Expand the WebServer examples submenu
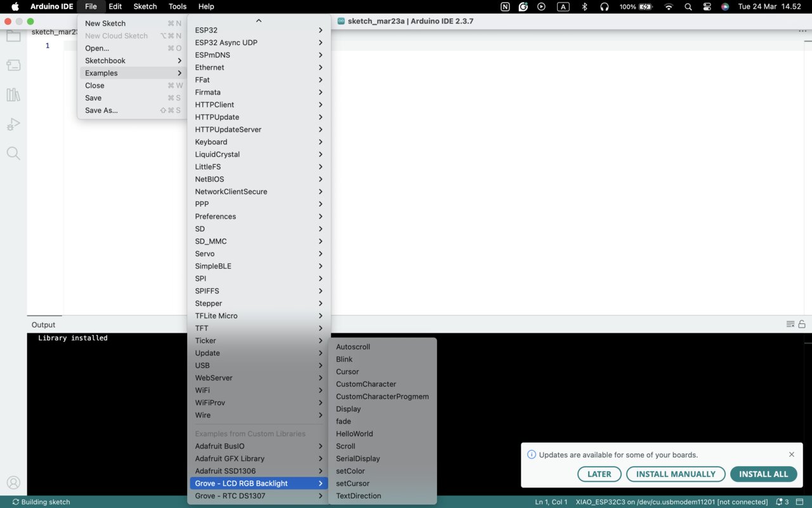The height and width of the screenshot is (508, 812). pos(259,378)
